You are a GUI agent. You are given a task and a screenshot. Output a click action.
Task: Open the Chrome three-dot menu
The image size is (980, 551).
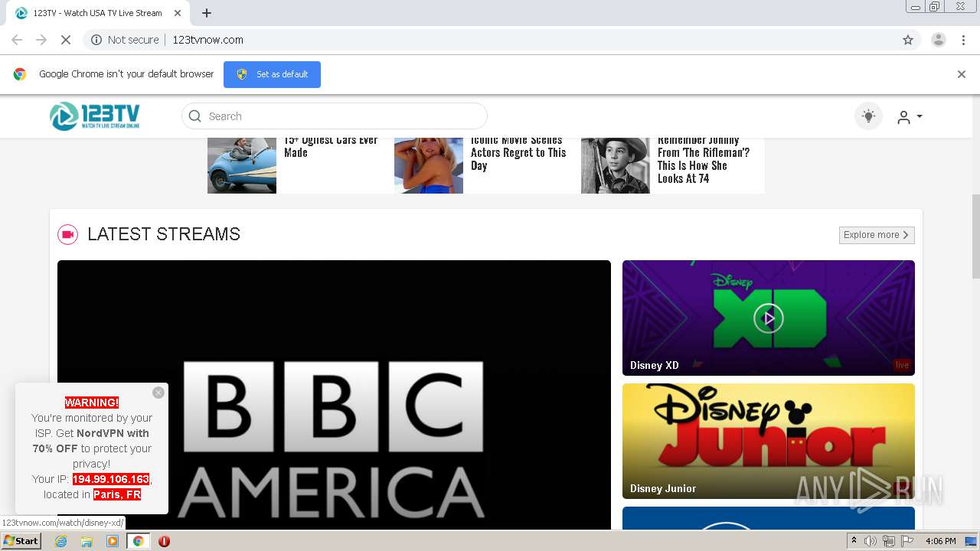click(964, 40)
